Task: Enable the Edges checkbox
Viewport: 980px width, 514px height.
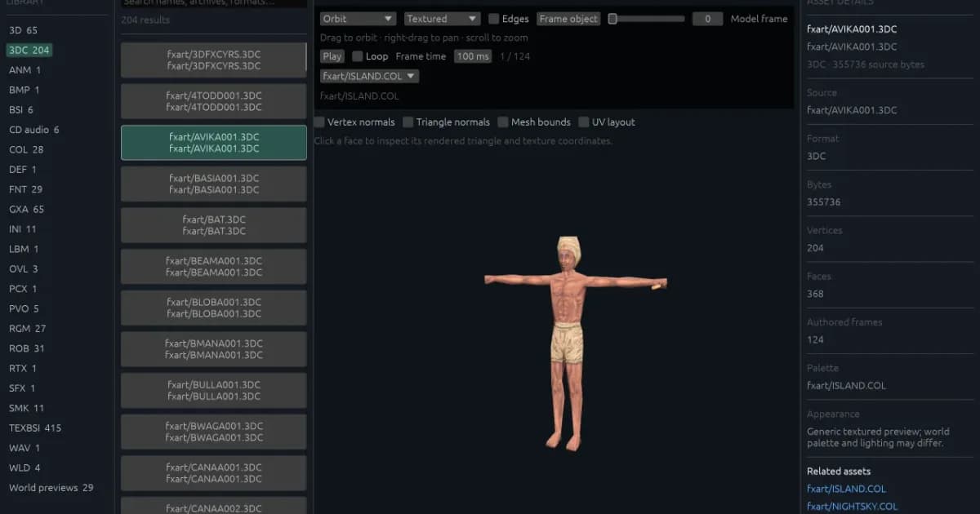Action: [494, 19]
